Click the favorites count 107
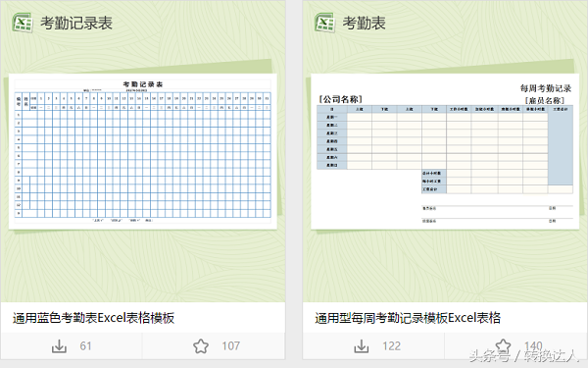 (x=230, y=346)
